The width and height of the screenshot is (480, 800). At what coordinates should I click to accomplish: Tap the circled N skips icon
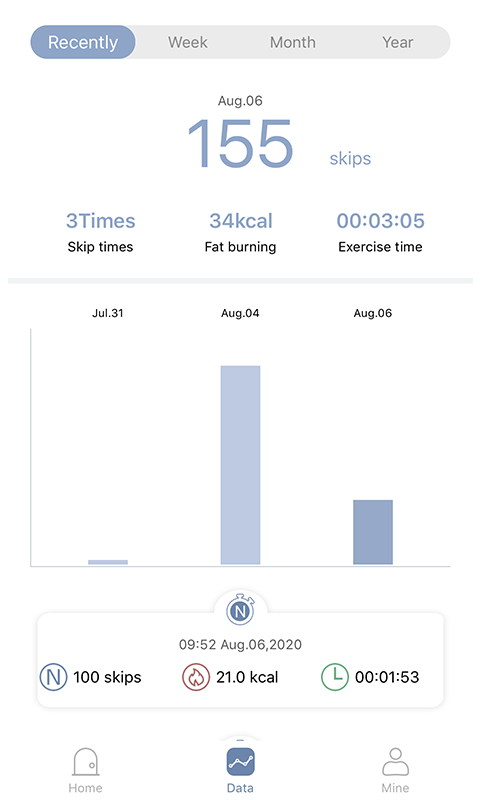tap(54, 677)
